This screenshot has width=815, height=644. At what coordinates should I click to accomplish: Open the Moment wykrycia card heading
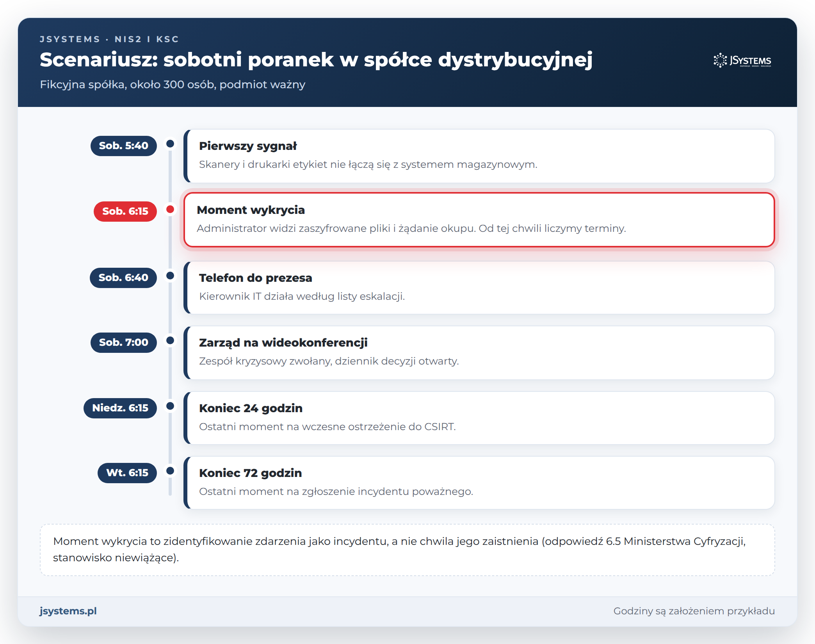click(251, 210)
